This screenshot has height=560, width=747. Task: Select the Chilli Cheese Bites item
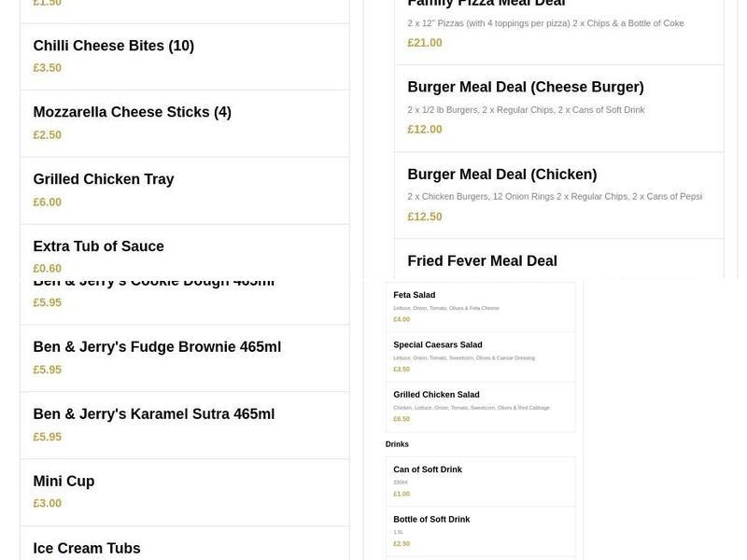pyautogui.click(x=113, y=45)
